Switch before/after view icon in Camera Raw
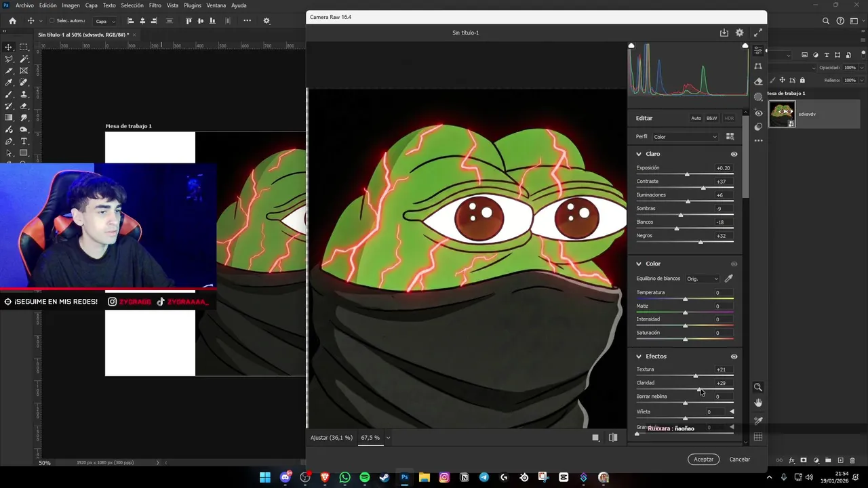Viewport: 868px width, 488px height. [x=613, y=438]
